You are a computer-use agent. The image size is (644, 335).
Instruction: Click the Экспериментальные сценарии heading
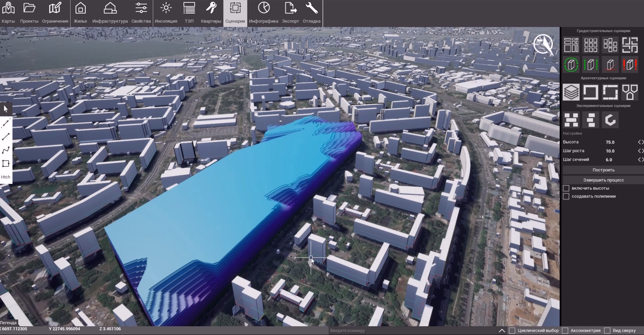pyautogui.click(x=603, y=106)
